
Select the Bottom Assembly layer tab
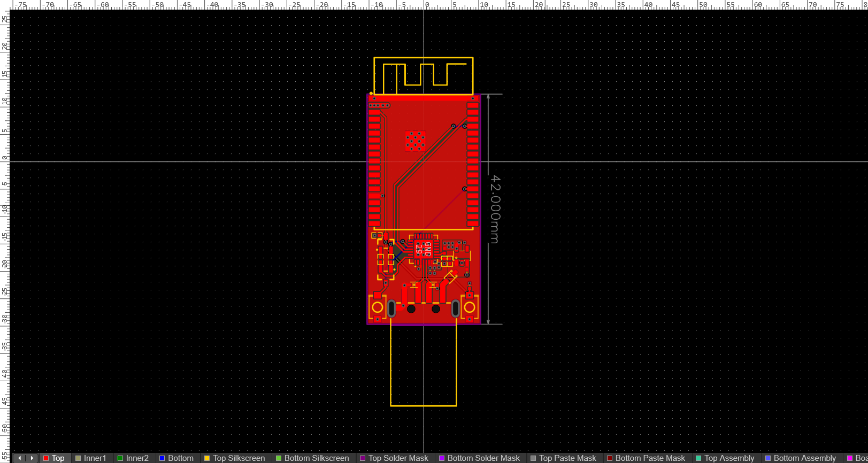tap(804, 458)
